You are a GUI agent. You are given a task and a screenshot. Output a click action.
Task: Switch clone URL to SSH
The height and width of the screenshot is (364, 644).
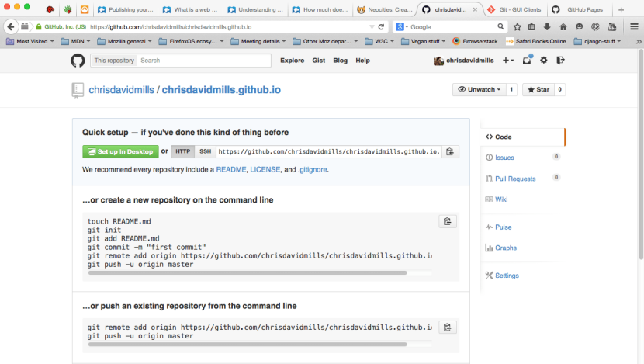pos(205,151)
